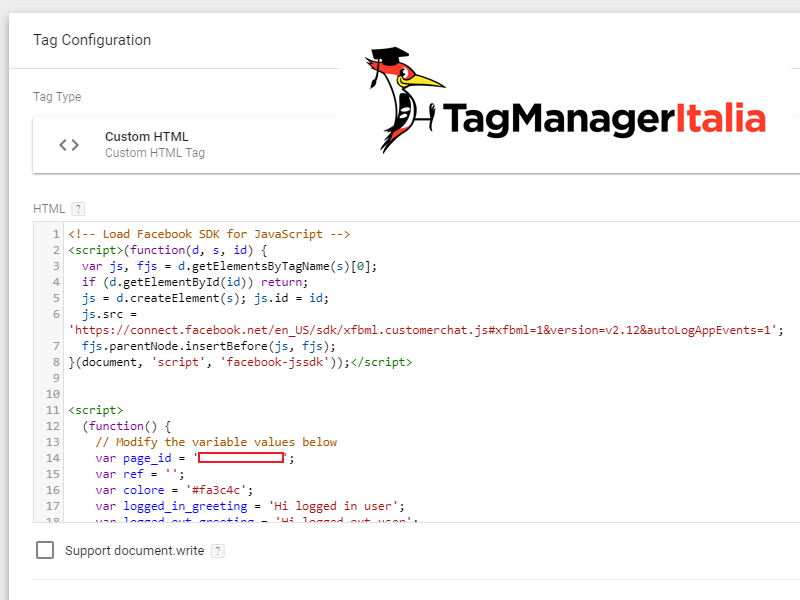Click the (function() { line 12
Image resolution: width=800 pixels, height=600 pixels.
click(x=127, y=426)
